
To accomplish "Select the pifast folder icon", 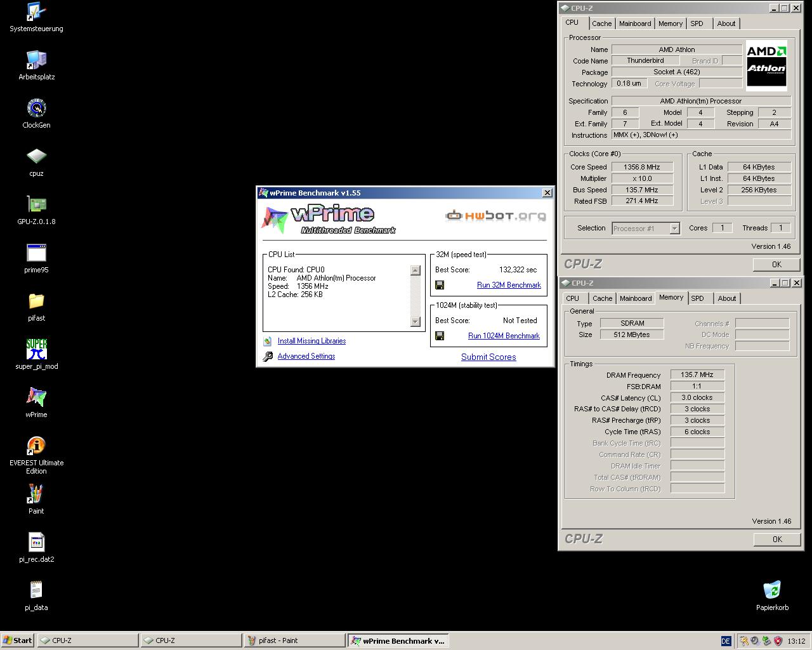I will tap(36, 307).
